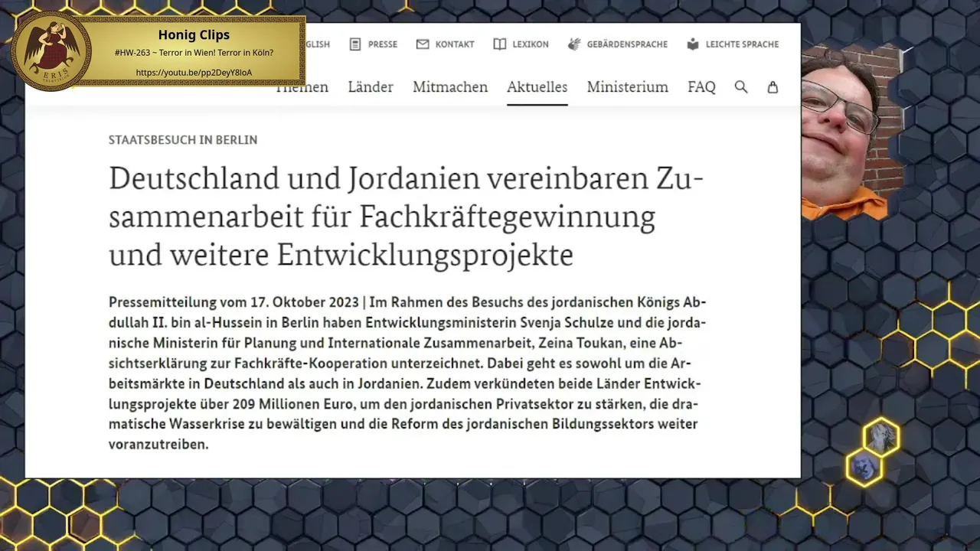Open the Presse link
980x551 pixels.
(x=383, y=44)
